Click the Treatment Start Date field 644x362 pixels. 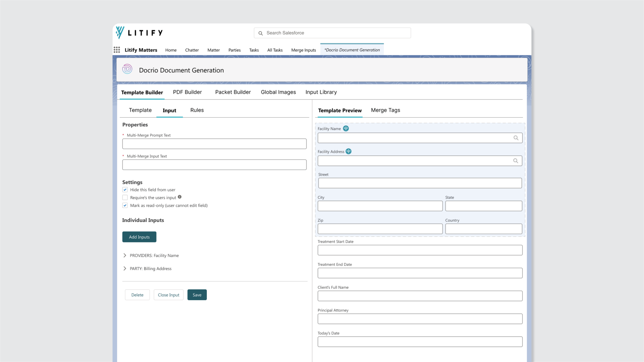[x=420, y=250]
